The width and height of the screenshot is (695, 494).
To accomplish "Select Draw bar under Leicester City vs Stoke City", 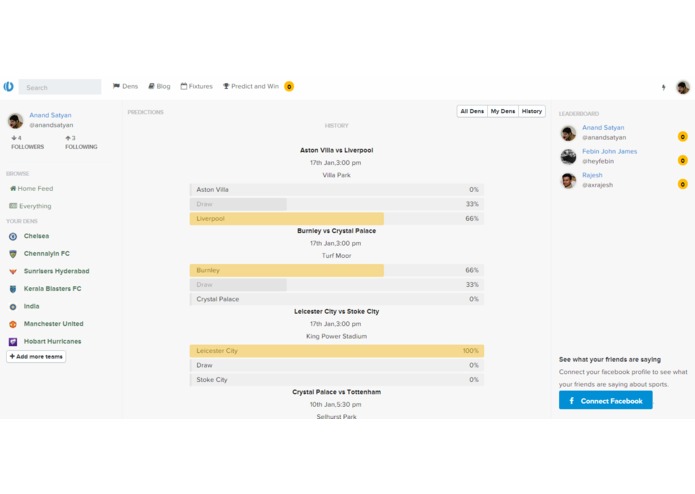I will tap(337, 366).
